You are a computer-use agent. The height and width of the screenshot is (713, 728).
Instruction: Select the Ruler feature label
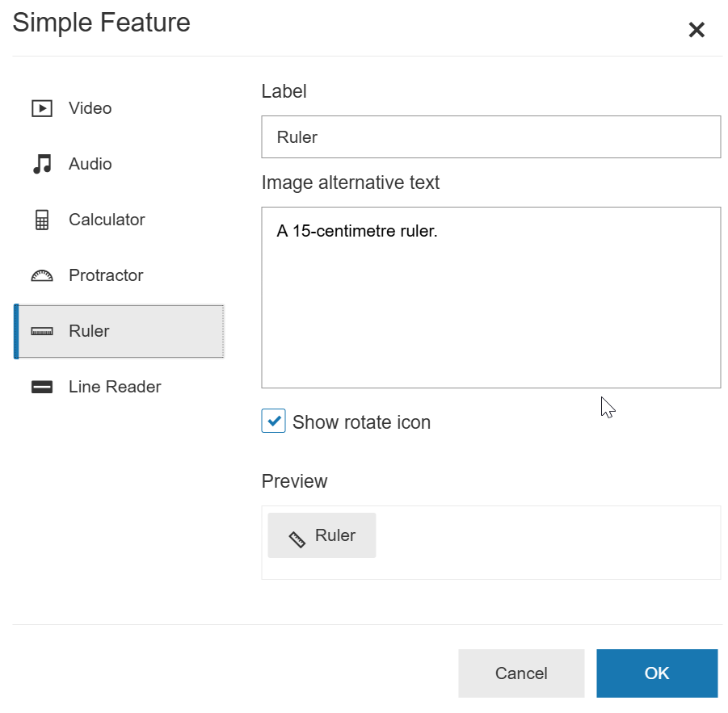click(x=89, y=331)
